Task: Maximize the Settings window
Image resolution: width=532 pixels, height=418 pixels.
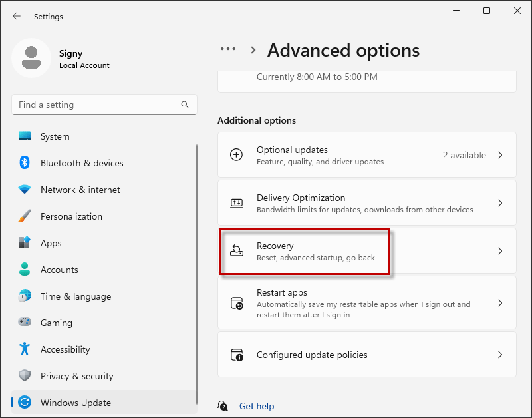Action: click(487, 11)
